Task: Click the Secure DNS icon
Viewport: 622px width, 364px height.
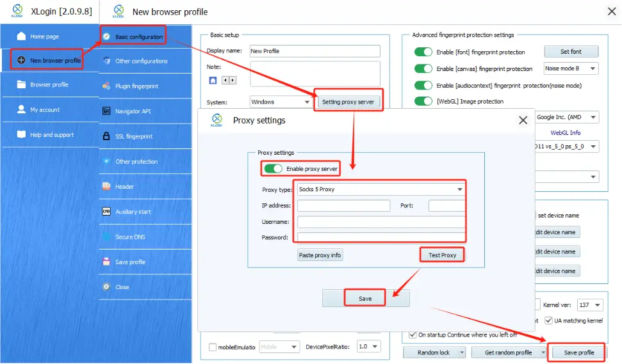Action: [106, 237]
